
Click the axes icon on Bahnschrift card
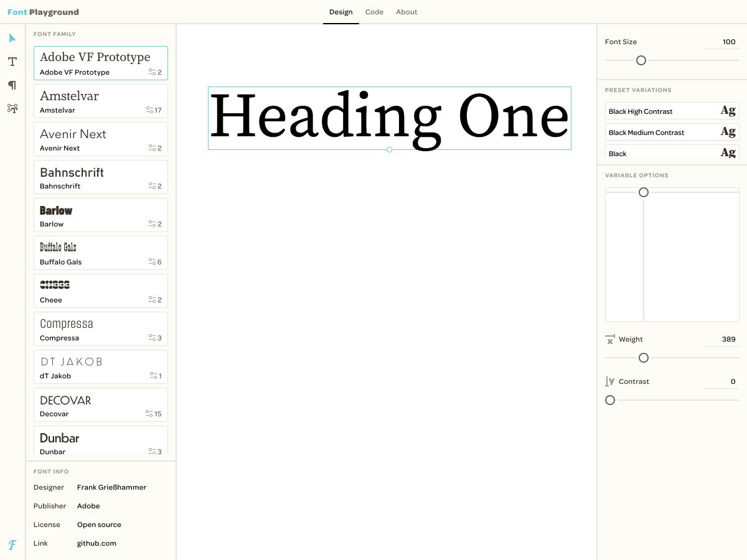[152, 186]
